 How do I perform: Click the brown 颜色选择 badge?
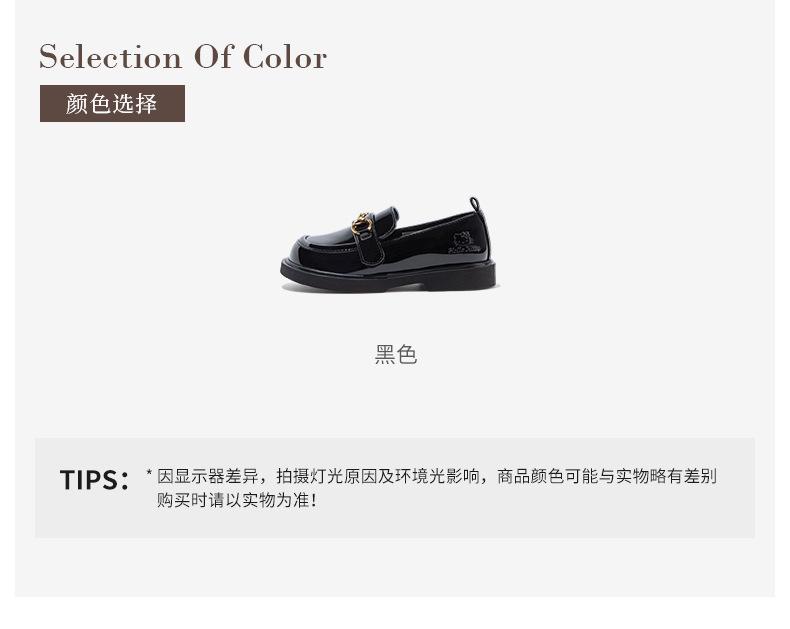(112, 103)
